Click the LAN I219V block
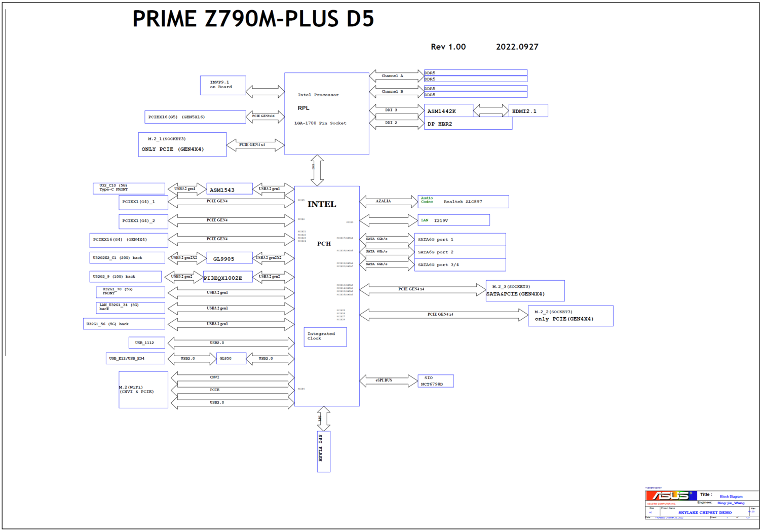The image size is (760, 532). [x=453, y=220]
